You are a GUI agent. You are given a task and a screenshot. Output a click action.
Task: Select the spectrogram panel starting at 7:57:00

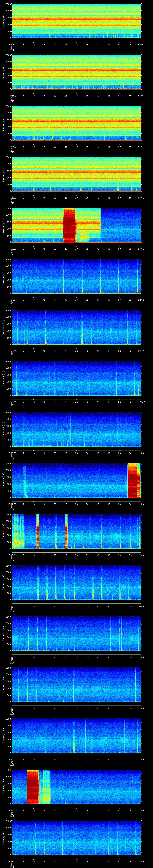pyautogui.click(x=77, y=276)
